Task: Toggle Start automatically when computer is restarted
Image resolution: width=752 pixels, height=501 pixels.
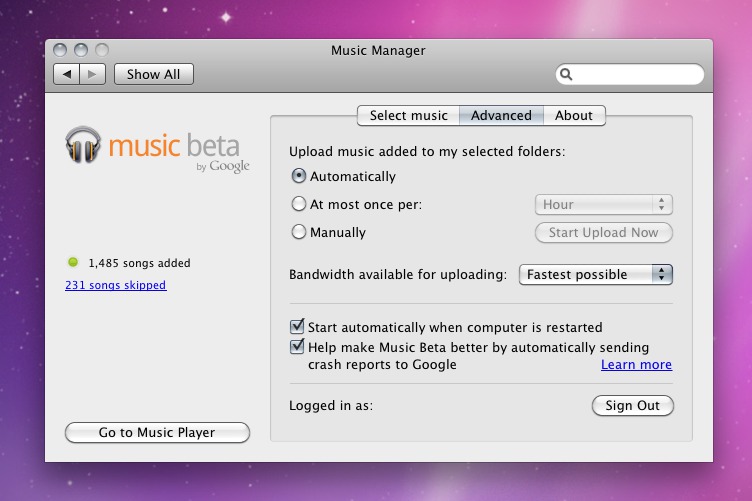Action: click(297, 326)
